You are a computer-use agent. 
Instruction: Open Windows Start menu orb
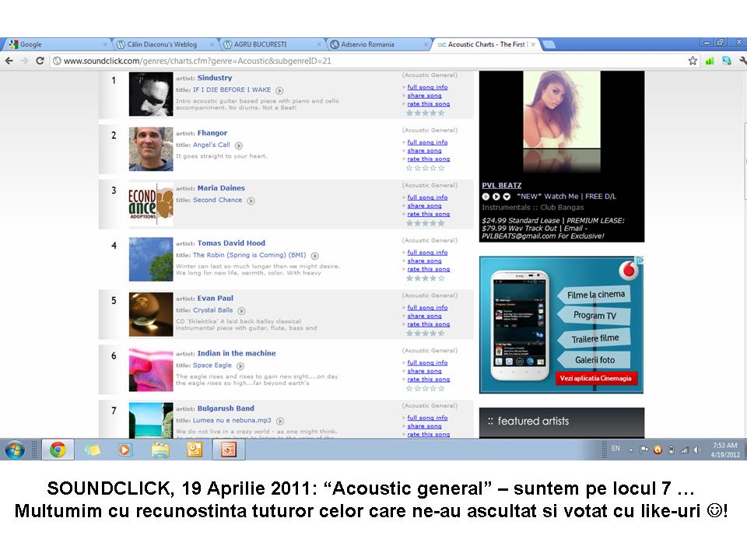pyautogui.click(x=15, y=450)
